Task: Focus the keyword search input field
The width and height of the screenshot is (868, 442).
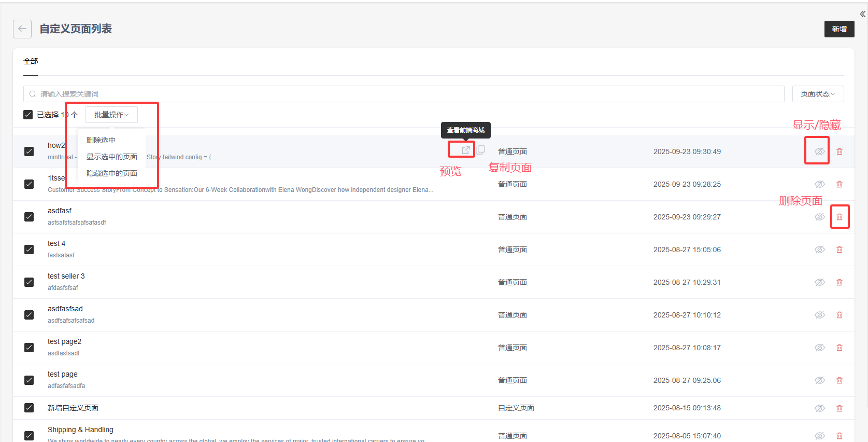Action: 404,94
